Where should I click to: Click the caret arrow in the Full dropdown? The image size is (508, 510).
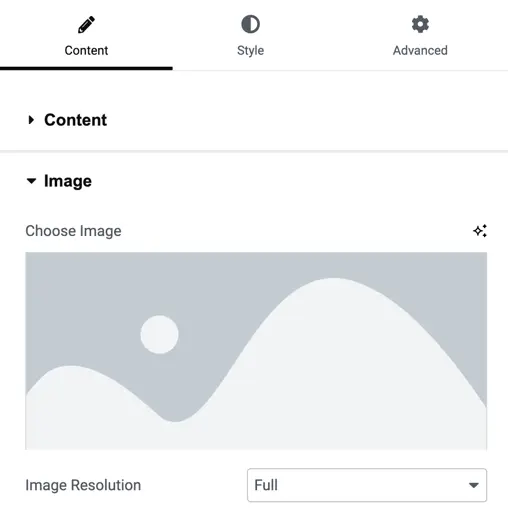tap(474, 485)
